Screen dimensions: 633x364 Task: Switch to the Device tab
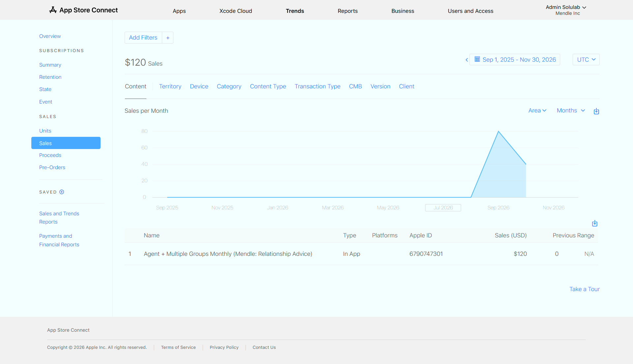point(199,86)
